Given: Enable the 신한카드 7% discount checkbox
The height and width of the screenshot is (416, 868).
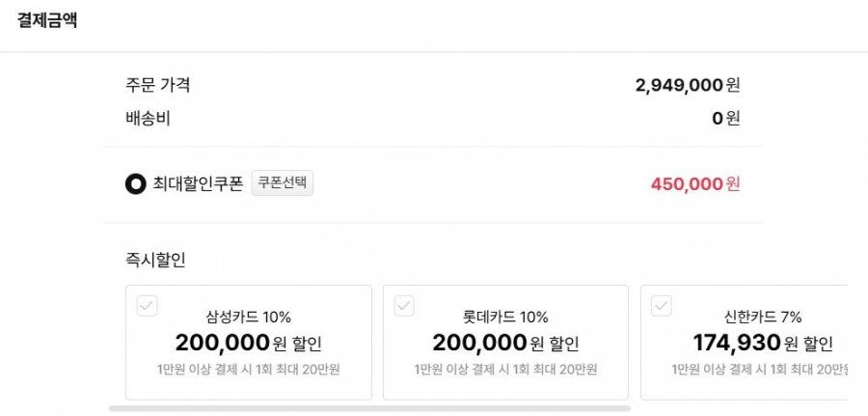Looking at the screenshot, I should 662,306.
